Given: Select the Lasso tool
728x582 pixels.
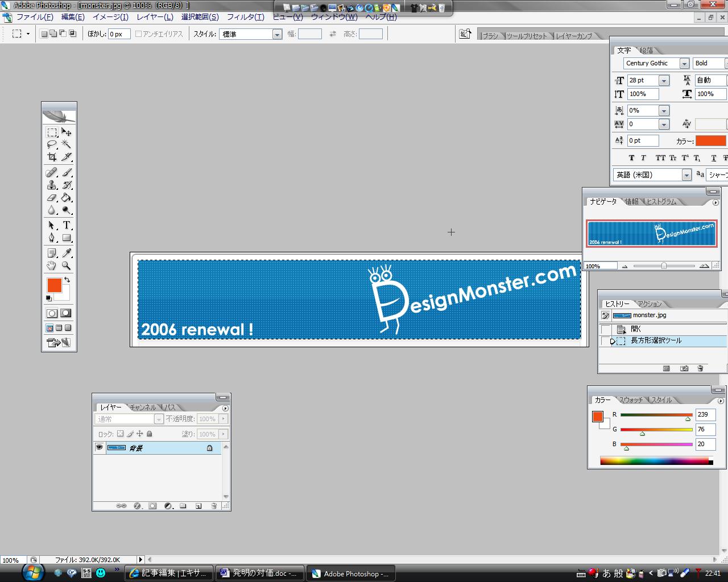Looking at the screenshot, I should [52, 144].
